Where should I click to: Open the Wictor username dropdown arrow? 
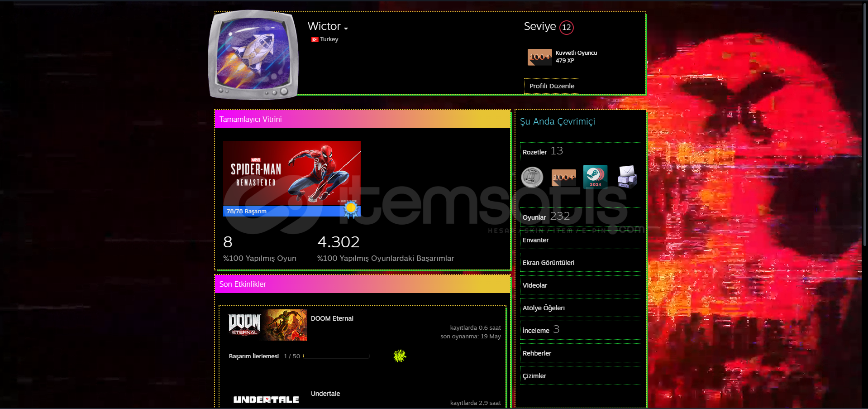pyautogui.click(x=346, y=29)
